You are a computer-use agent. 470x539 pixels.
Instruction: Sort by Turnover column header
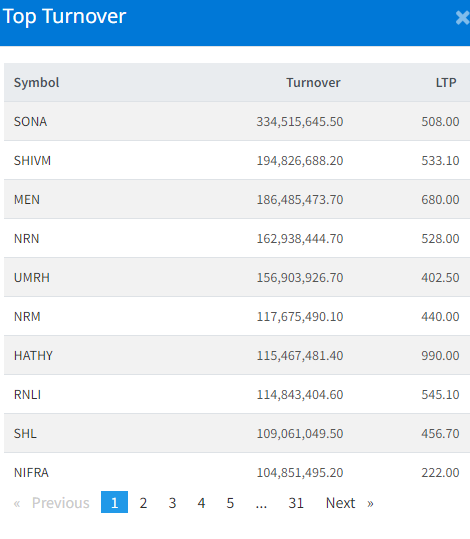point(313,82)
